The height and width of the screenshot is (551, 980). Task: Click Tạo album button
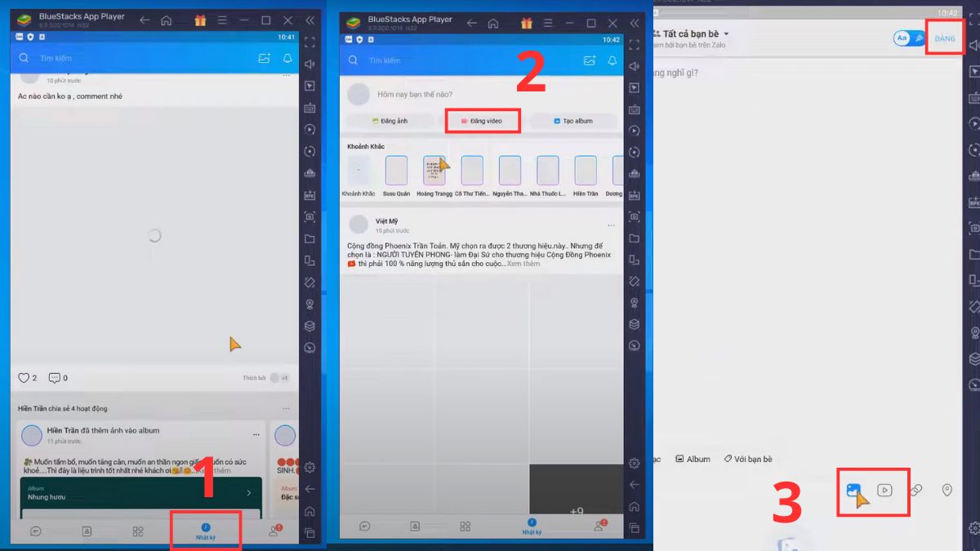click(573, 121)
